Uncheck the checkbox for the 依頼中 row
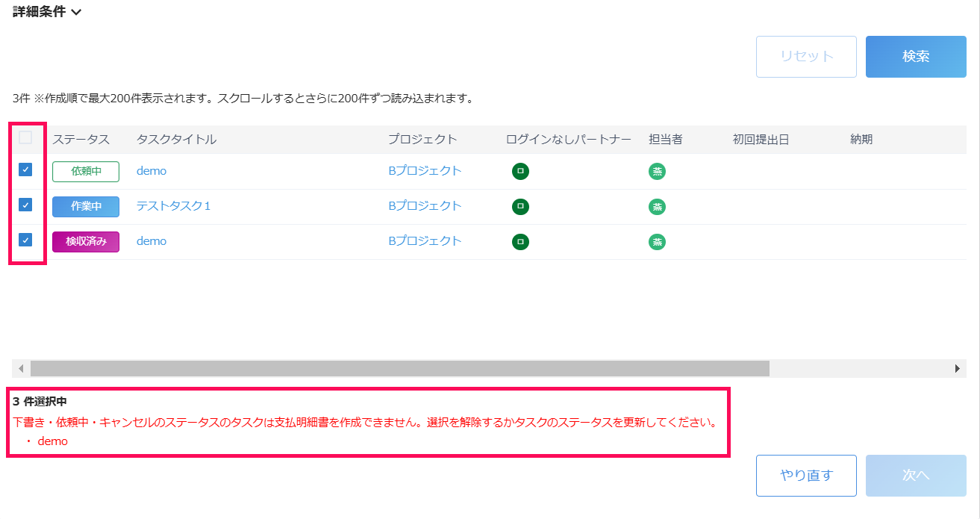This screenshot has height=519, width=980. pyautogui.click(x=25, y=170)
